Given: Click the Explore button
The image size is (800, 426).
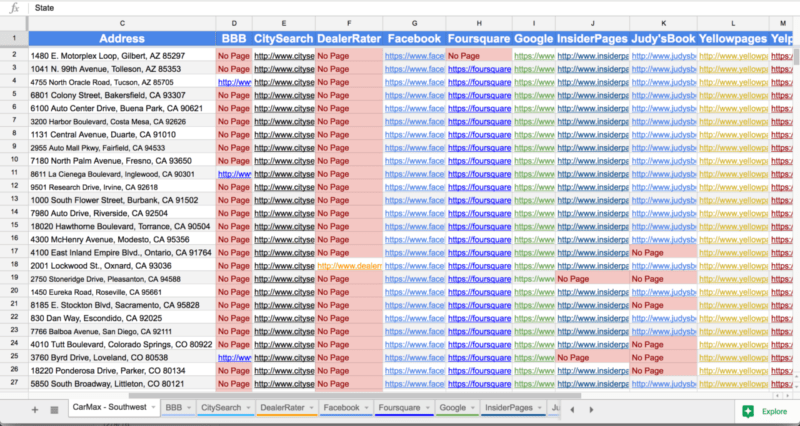Looking at the screenshot, I should [x=767, y=411].
